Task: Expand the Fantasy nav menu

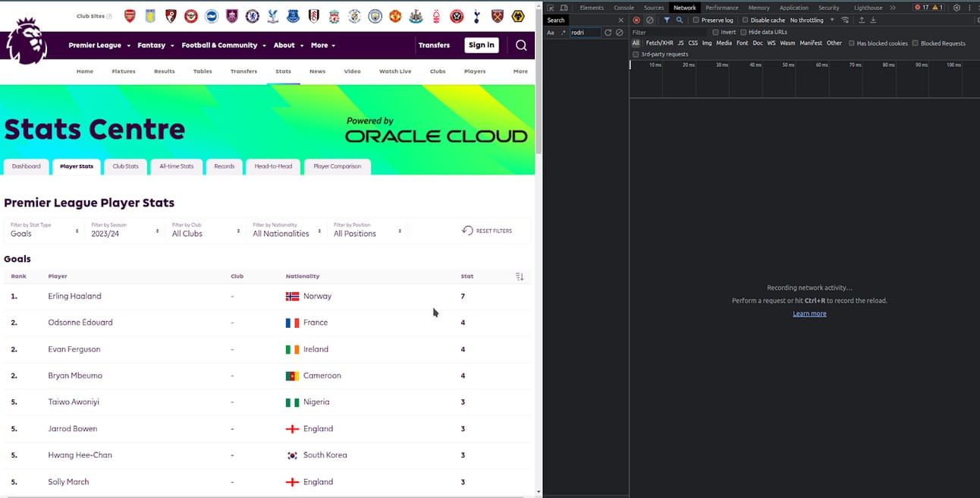Action: coord(155,46)
